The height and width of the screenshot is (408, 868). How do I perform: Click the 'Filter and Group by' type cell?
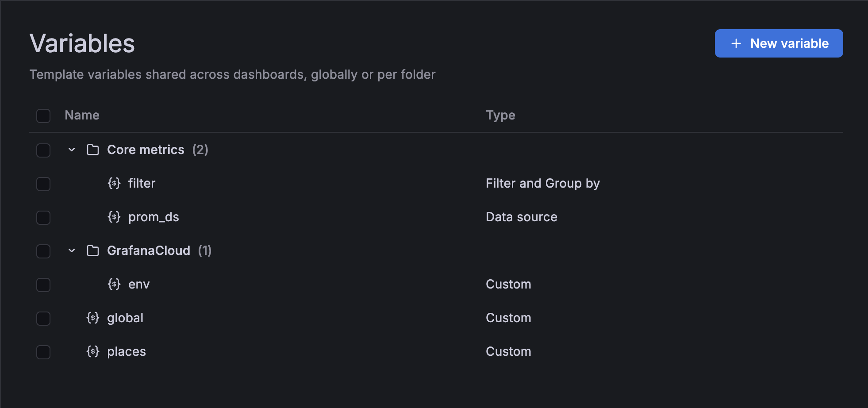[543, 183]
